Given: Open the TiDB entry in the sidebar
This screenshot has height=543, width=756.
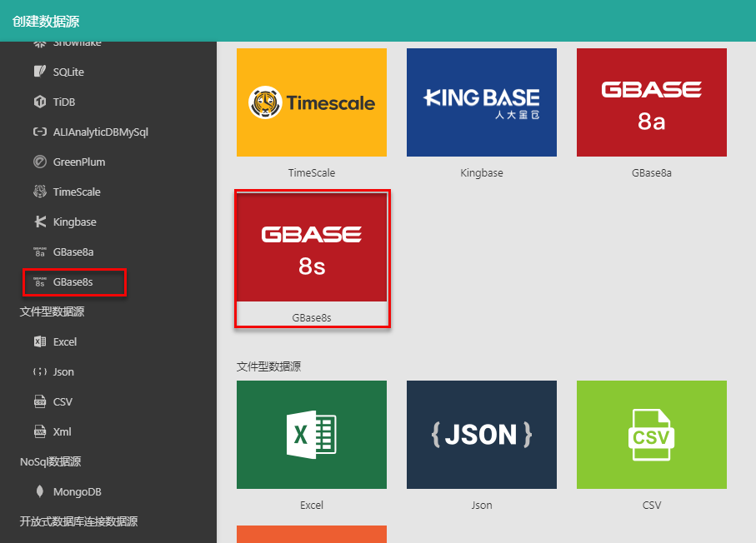Looking at the screenshot, I should [64, 102].
